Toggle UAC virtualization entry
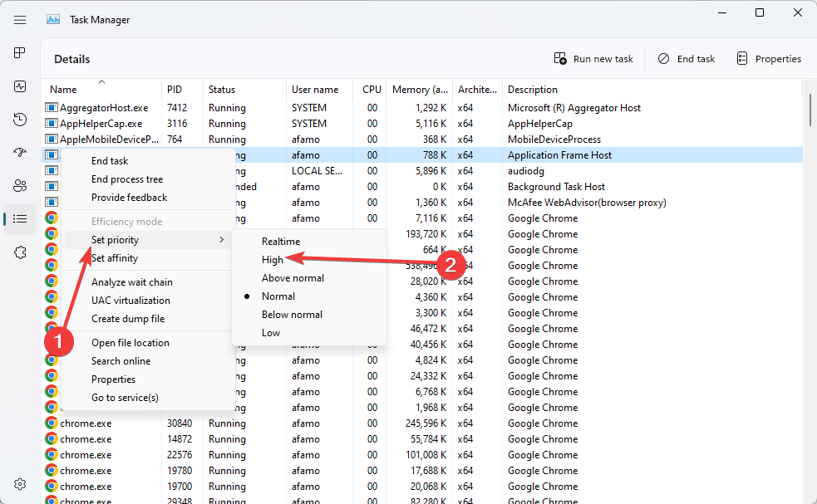Viewport: 817px width, 504px height. 149,301
